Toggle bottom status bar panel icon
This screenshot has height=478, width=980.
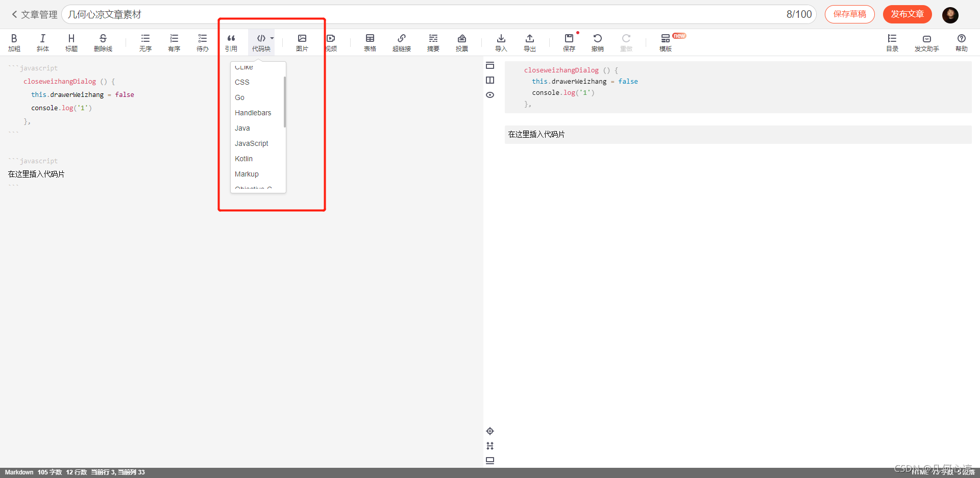(x=490, y=460)
